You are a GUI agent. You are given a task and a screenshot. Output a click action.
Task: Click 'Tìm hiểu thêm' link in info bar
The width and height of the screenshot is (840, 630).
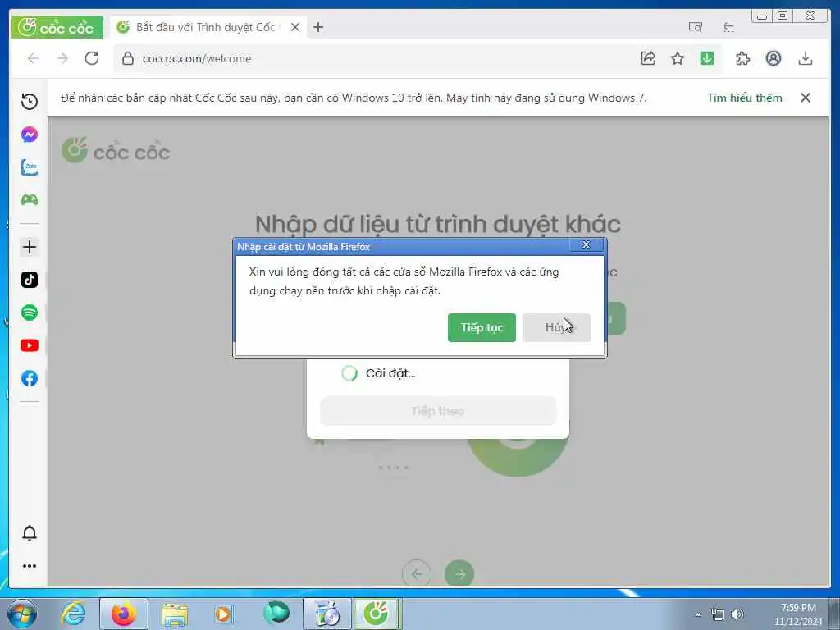(745, 98)
